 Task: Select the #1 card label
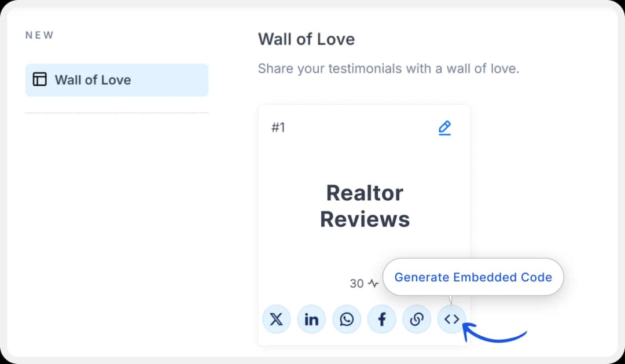(x=279, y=127)
